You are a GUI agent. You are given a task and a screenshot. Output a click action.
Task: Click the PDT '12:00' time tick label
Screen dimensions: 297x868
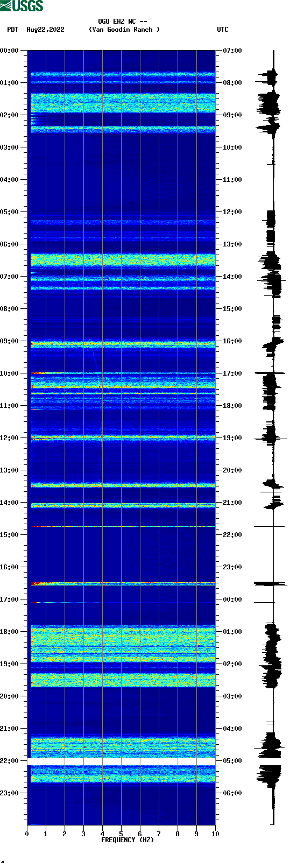(x=10, y=438)
